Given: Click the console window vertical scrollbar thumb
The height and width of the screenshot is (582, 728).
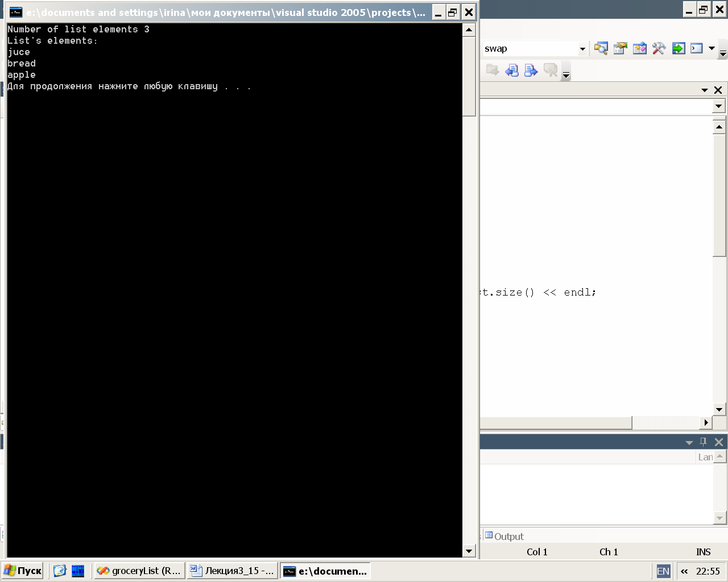Looking at the screenshot, I should pos(469,76).
